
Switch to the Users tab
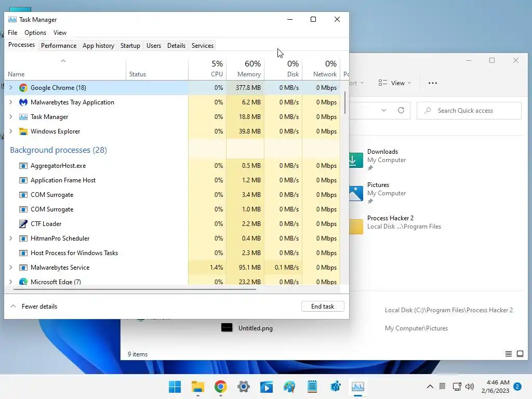[154, 46]
